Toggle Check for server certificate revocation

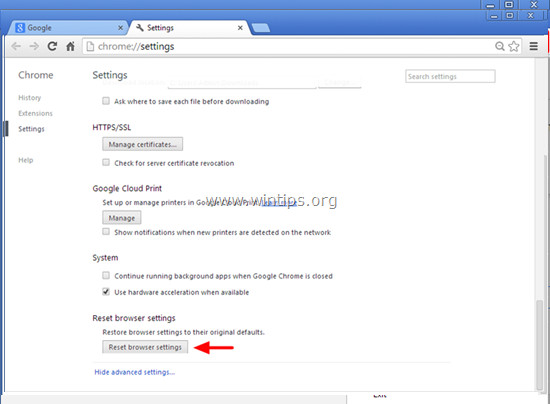[x=106, y=162]
